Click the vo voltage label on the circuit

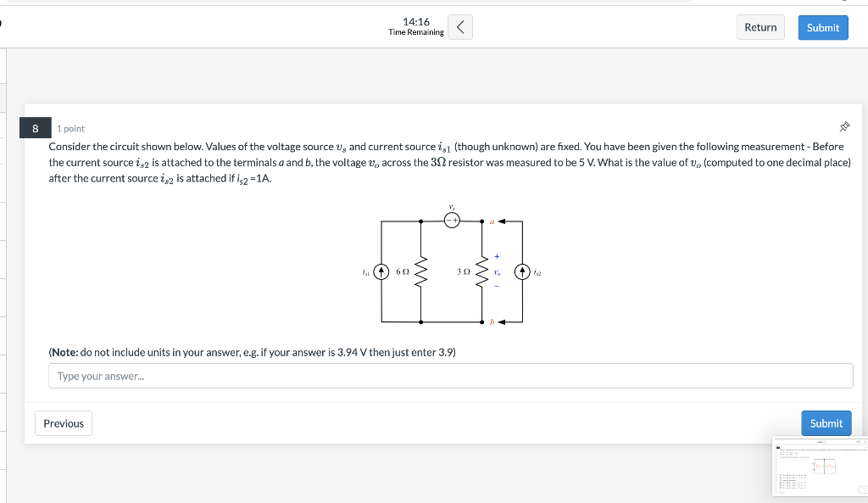[x=497, y=272]
